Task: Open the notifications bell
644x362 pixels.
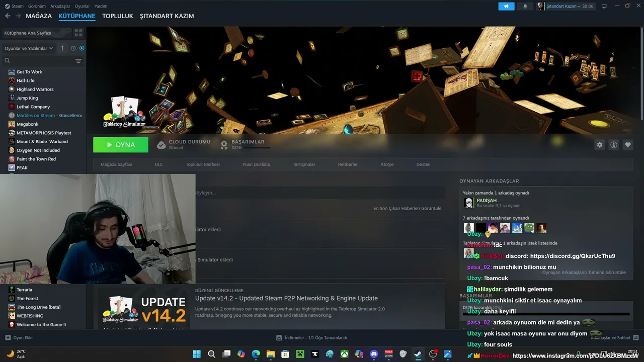Action: pyautogui.click(x=525, y=6)
